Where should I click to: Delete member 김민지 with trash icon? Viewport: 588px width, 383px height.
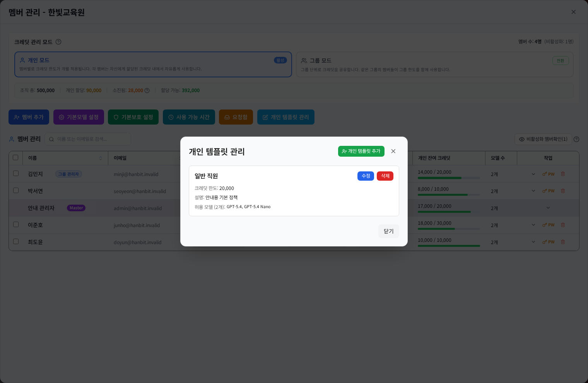tap(563, 174)
